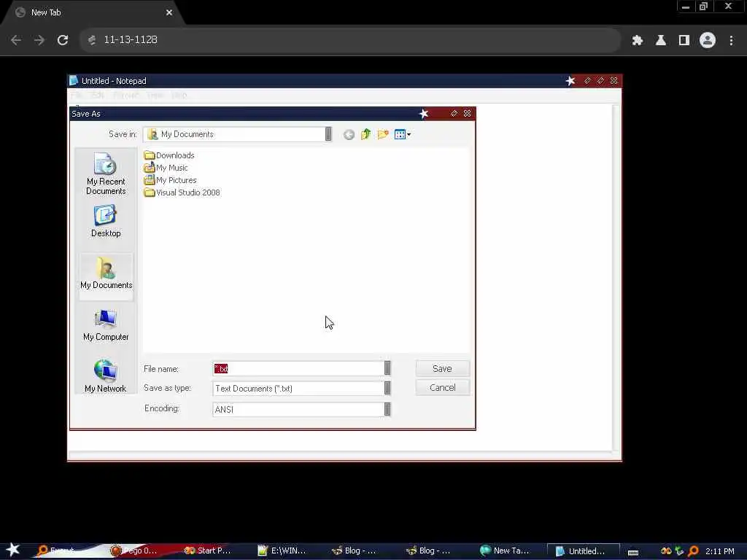Go up one folder level
Viewport: 747px width, 560px height.
pos(366,134)
